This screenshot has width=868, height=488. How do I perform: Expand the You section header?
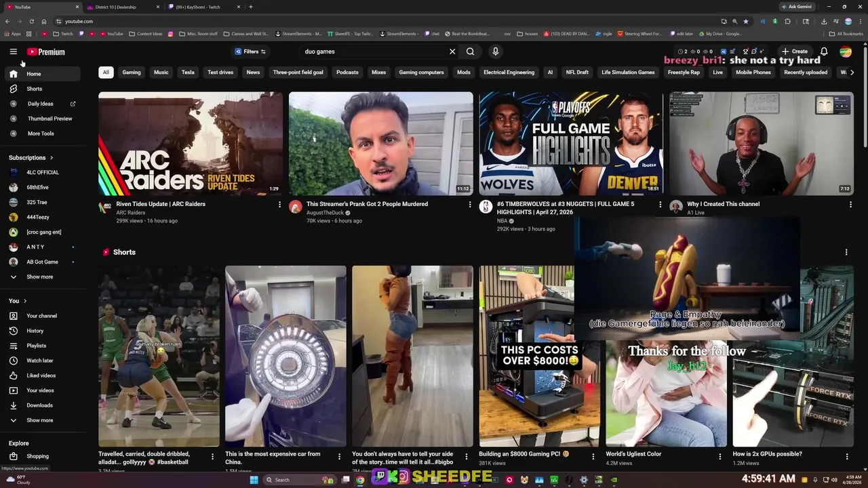point(18,301)
